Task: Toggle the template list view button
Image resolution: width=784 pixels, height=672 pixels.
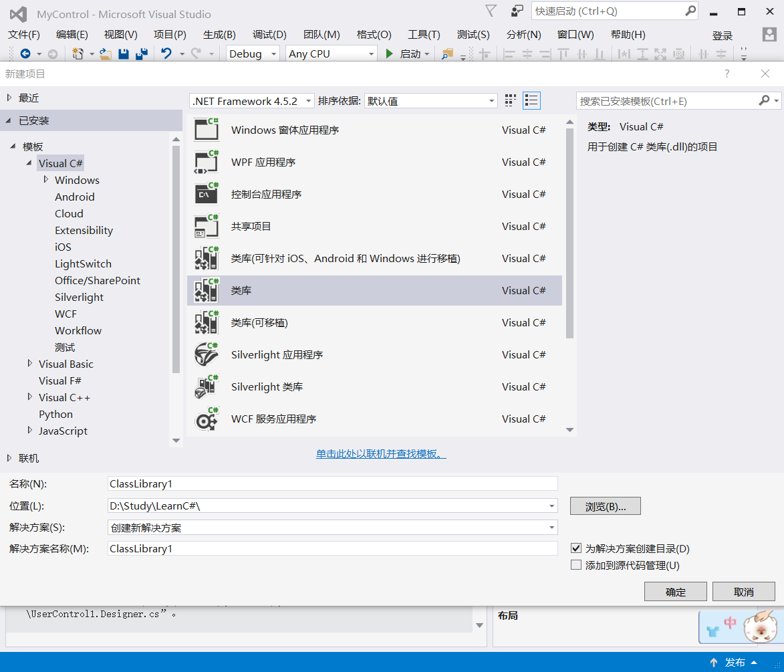Action: point(531,99)
